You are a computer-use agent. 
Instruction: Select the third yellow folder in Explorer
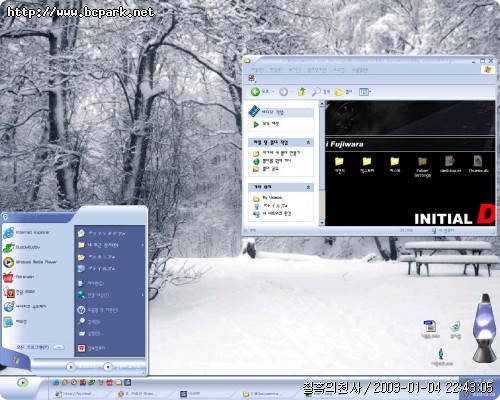point(395,164)
